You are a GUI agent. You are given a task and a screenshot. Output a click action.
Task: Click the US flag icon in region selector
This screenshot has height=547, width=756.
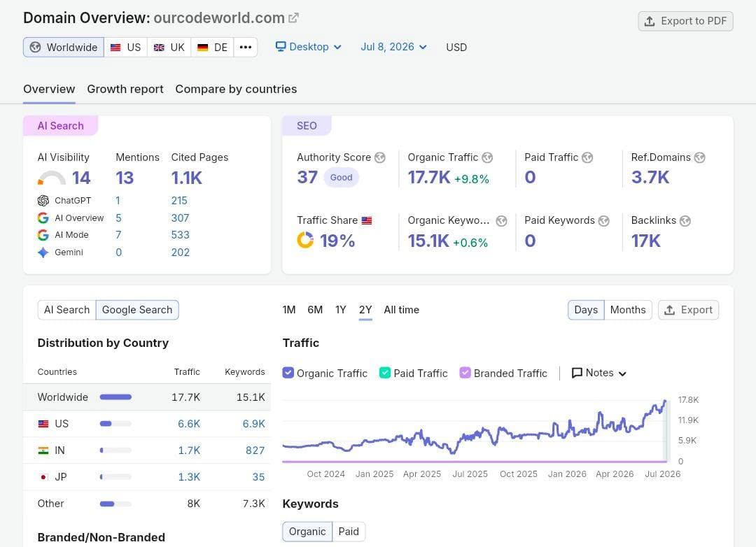click(115, 48)
